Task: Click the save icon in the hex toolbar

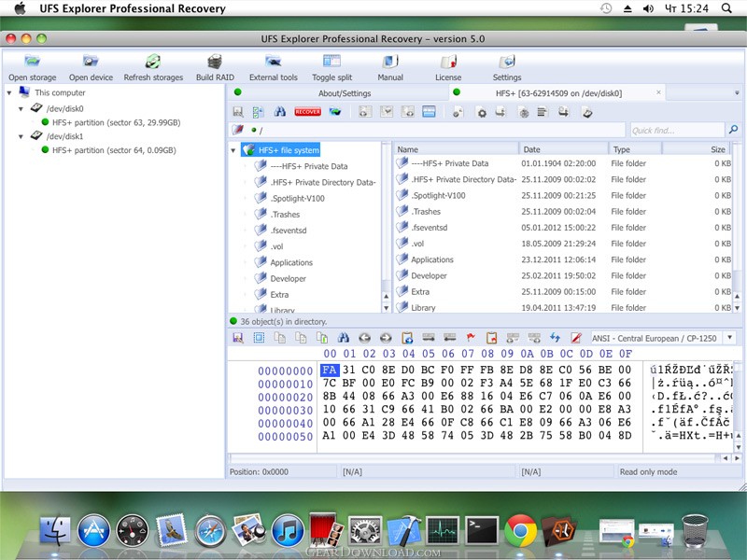Action: [238, 338]
